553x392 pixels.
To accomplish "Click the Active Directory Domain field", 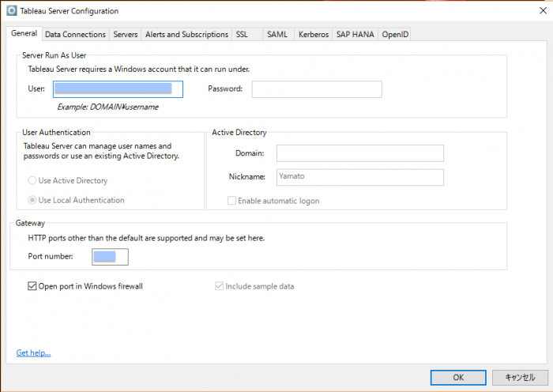I will click(359, 153).
